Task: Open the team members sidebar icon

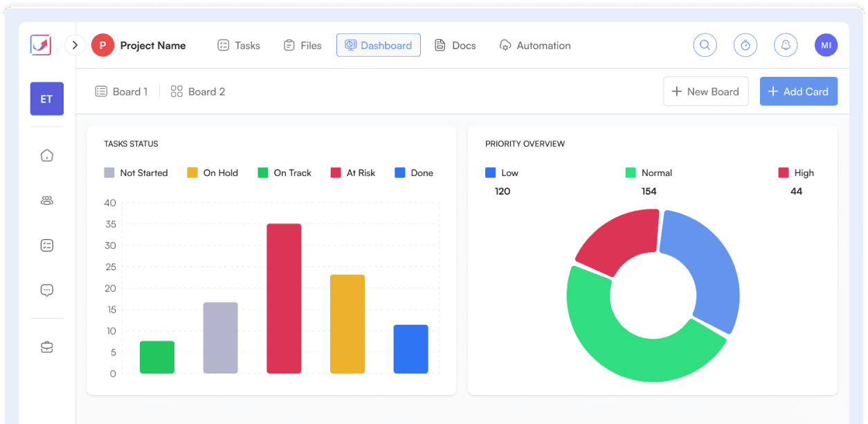Action: [47, 201]
